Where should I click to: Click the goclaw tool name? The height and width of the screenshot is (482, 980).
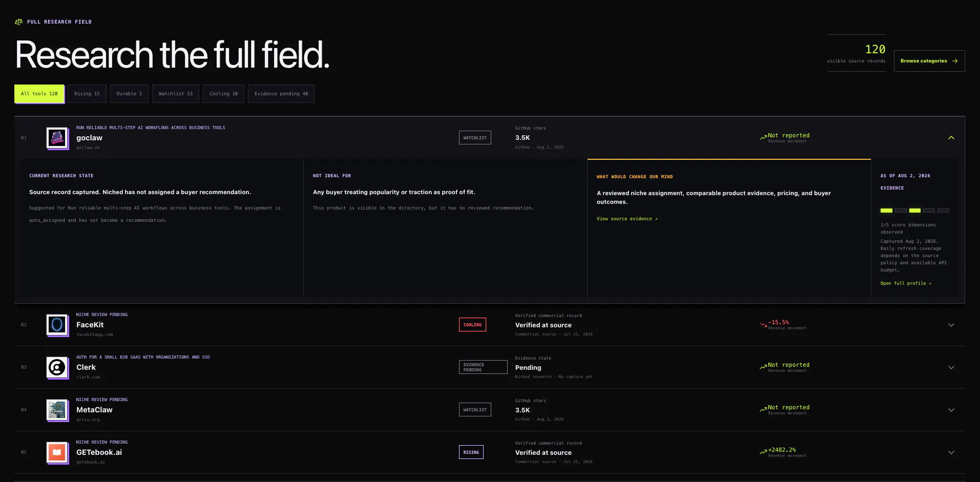pos(89,138)
